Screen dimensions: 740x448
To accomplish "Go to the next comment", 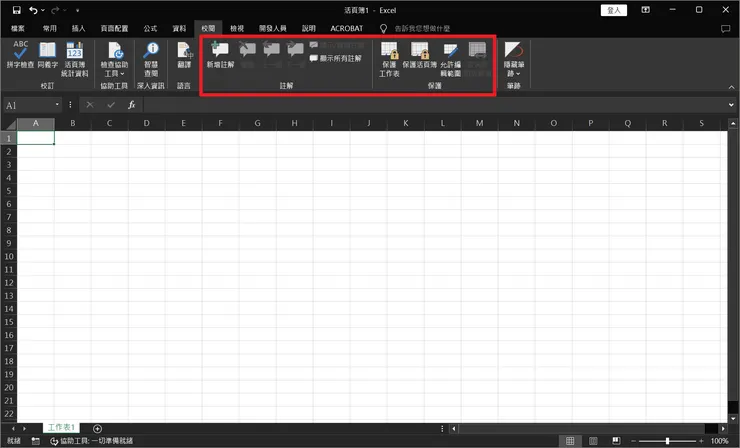I will coord(295,49).
